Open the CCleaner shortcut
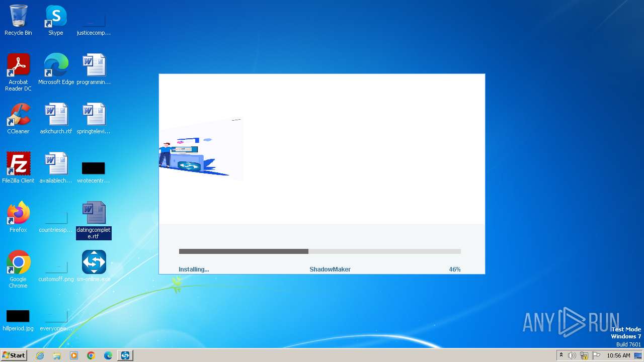The height and width of the screenshot is (362, 644). [x=18, y=119]
